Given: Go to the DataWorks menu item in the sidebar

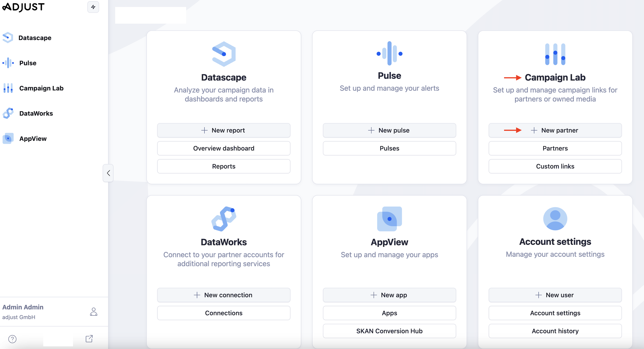Looking at the screenshot, I should pyautogui.click(x=36, y=113).
